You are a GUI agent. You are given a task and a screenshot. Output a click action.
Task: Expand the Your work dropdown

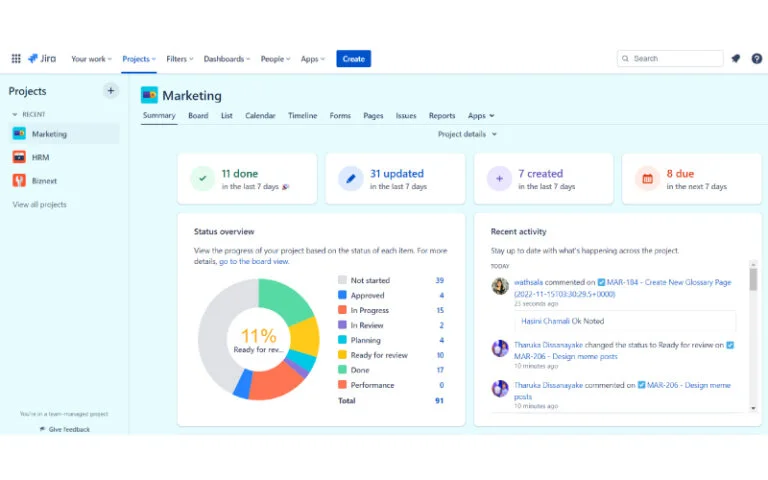click(92, 59)
